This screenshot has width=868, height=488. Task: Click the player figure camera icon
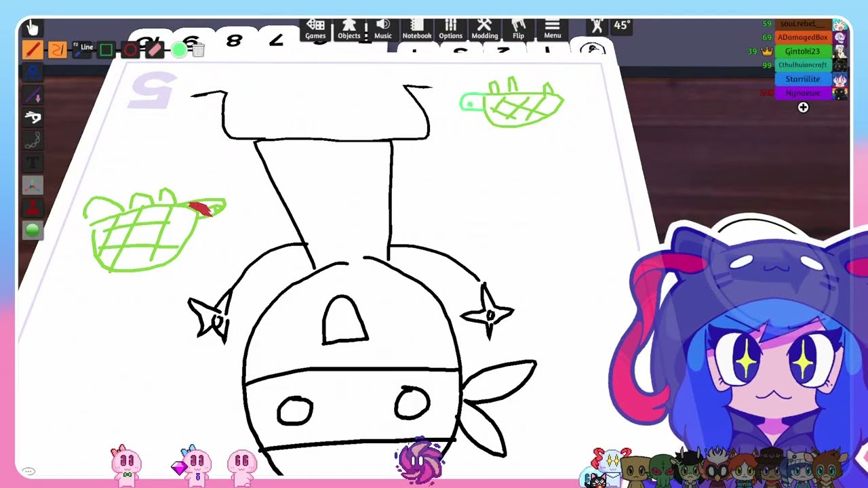(x=597, y=26)
